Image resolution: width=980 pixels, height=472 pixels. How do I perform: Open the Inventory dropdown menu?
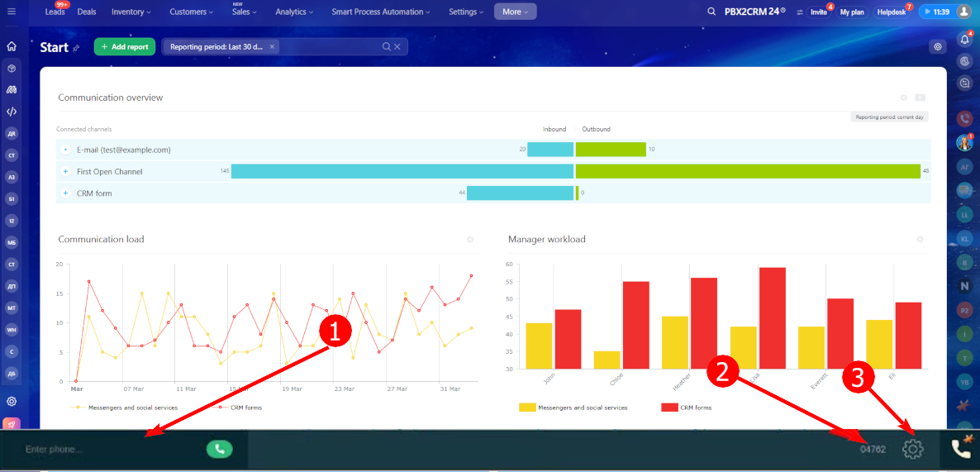pyautogui.click(x=131, y=12)
